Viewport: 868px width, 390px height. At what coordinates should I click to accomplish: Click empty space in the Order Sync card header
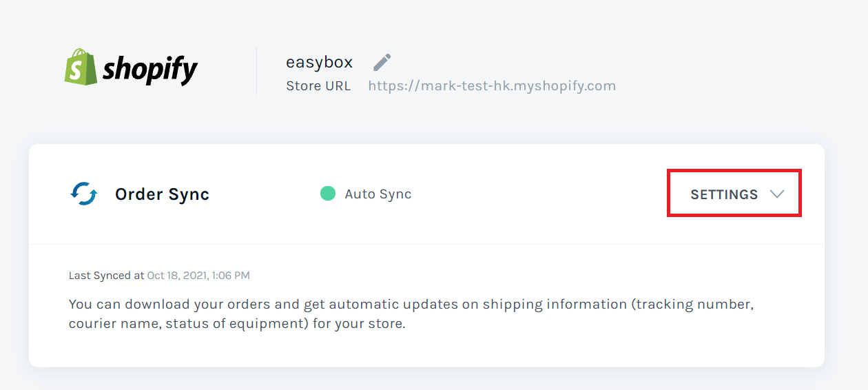(537, 194)
